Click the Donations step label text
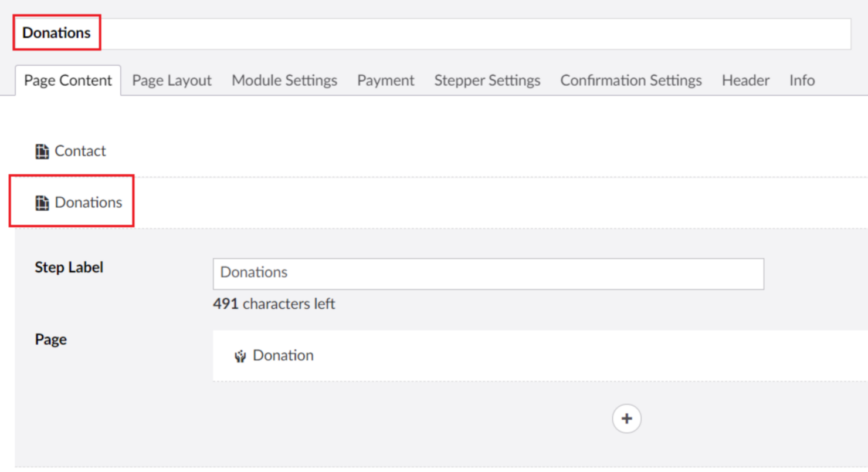Viewport: 868px width, 472px height. (89, 203)
